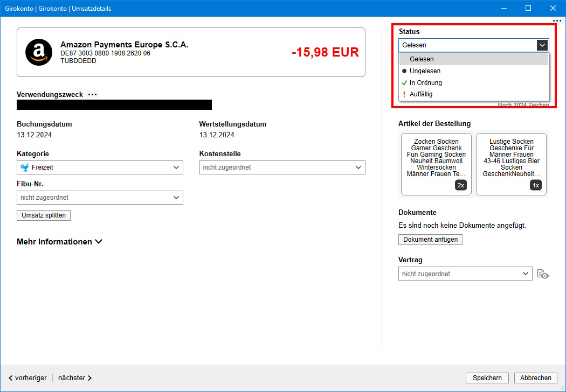Image resolution: width=566 pixels, height=392 pixels.
Task: Open the Fibu-Nr. dropdown
Action: pyautogui.click(x=100, y=198)
